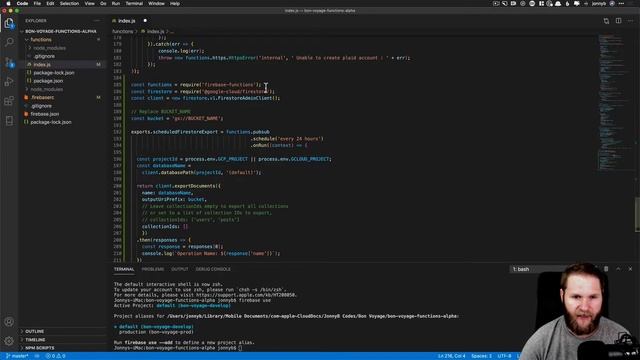Open the root-level .gitignore file
The height and width of the screenshot is (360, 640).
(x=41, y=106)
